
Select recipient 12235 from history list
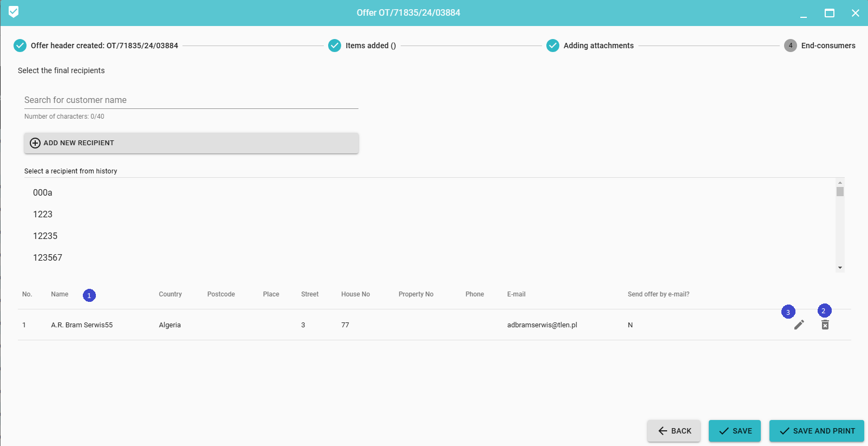point(45,236)
